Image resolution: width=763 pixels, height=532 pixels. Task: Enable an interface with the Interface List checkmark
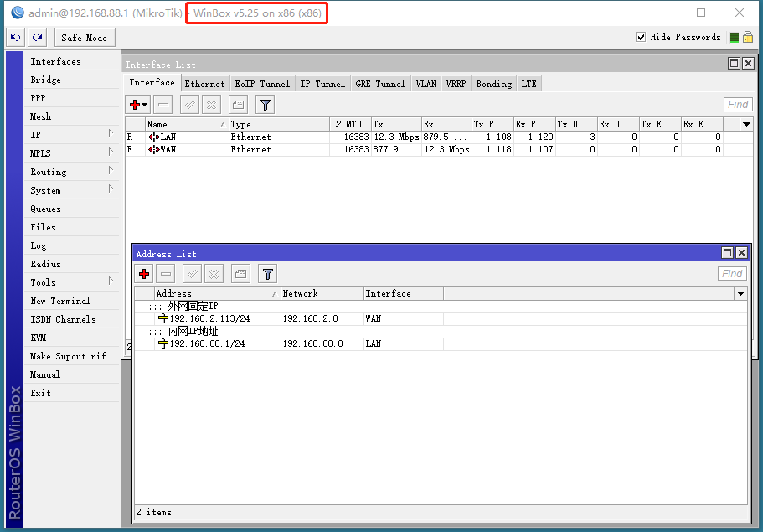click(190, 105)
